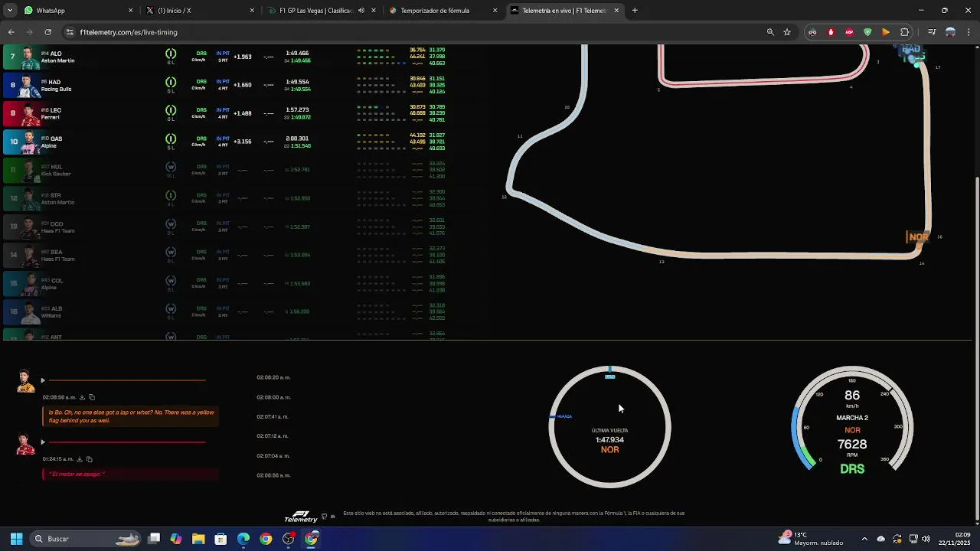Play the Norris team radio clip

[43, 380]
